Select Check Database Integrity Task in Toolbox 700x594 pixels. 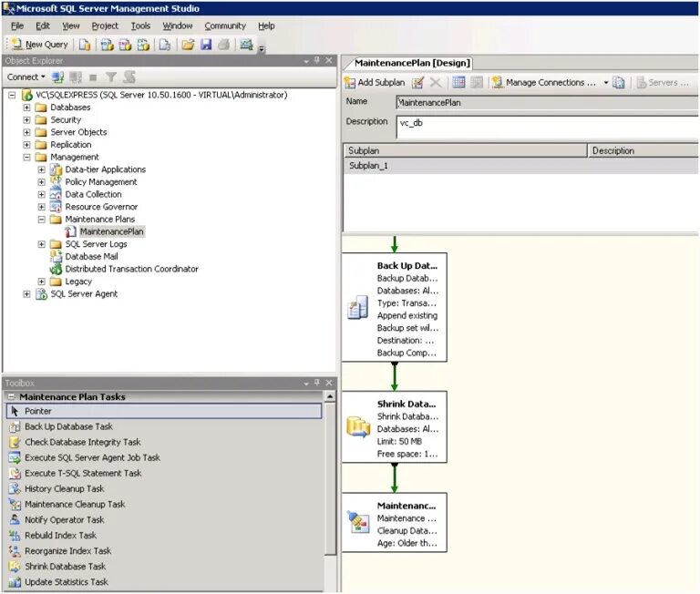(x=83, y=442)
